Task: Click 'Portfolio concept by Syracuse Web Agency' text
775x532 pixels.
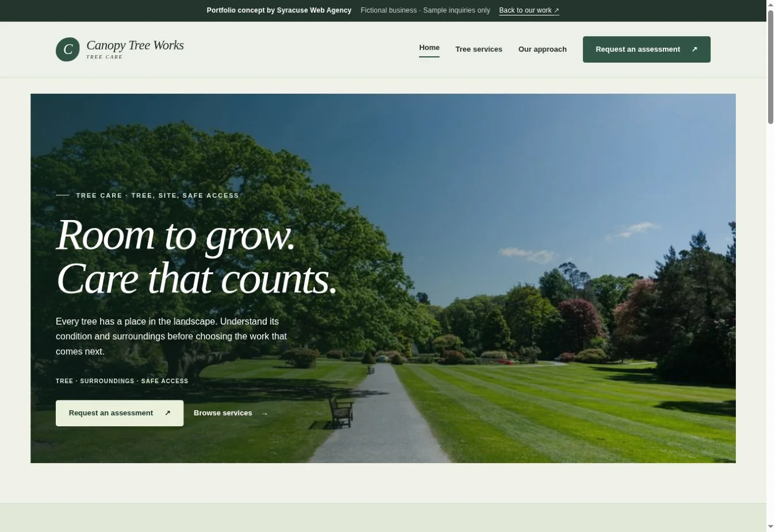Action: coord(279,10)
